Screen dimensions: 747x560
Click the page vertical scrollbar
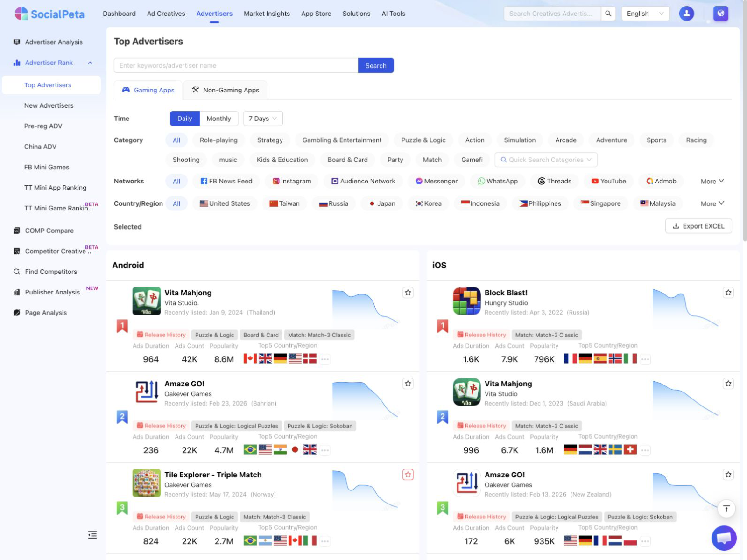click(x=745, y=121)
